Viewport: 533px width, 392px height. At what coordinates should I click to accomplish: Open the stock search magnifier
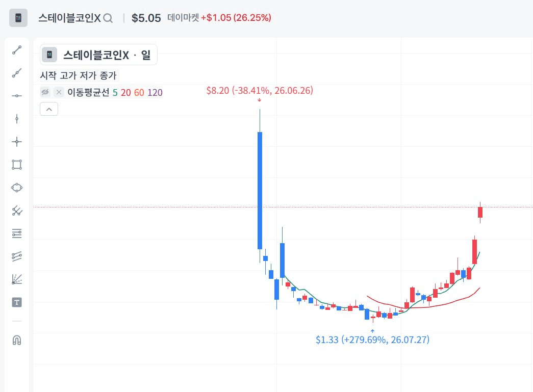[108, 18]
